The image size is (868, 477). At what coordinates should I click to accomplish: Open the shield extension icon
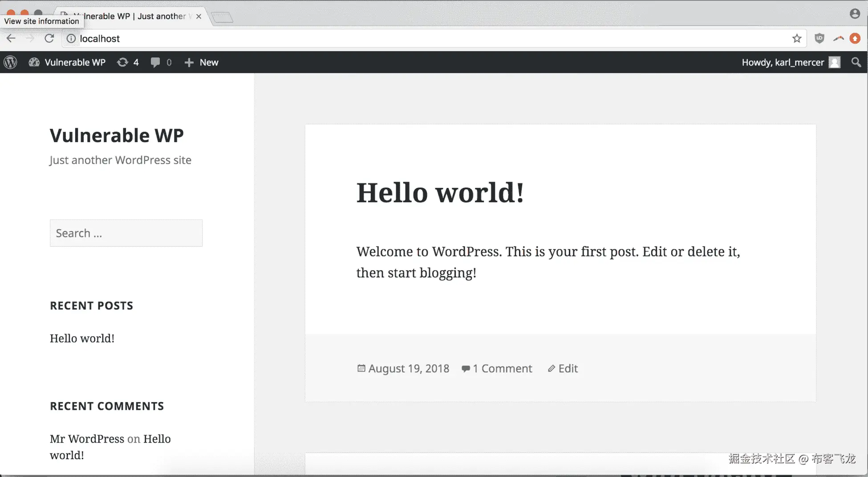click(x=819, y=39)
